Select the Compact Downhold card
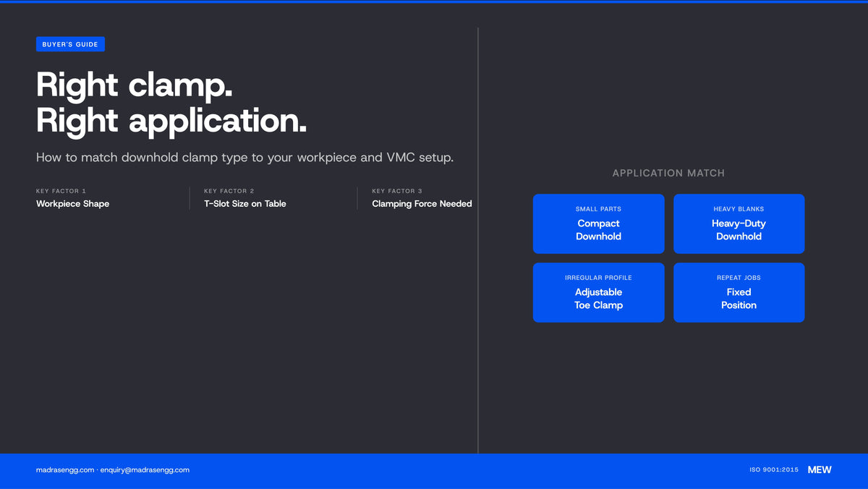Viewport: 868px width, 489px height. click(x=598, y=224)
